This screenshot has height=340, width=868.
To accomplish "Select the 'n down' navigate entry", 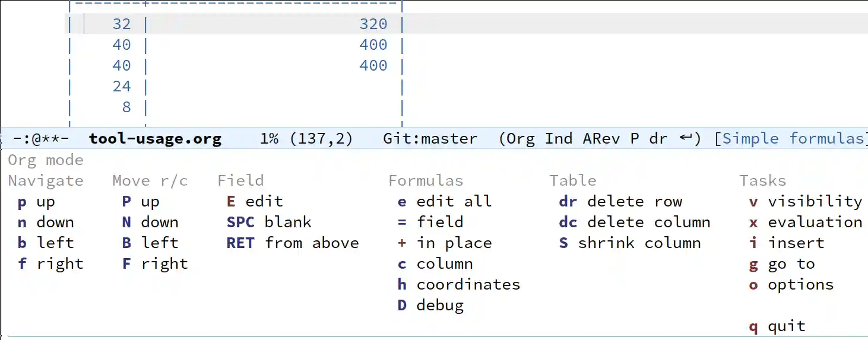I will coord(46,223).
